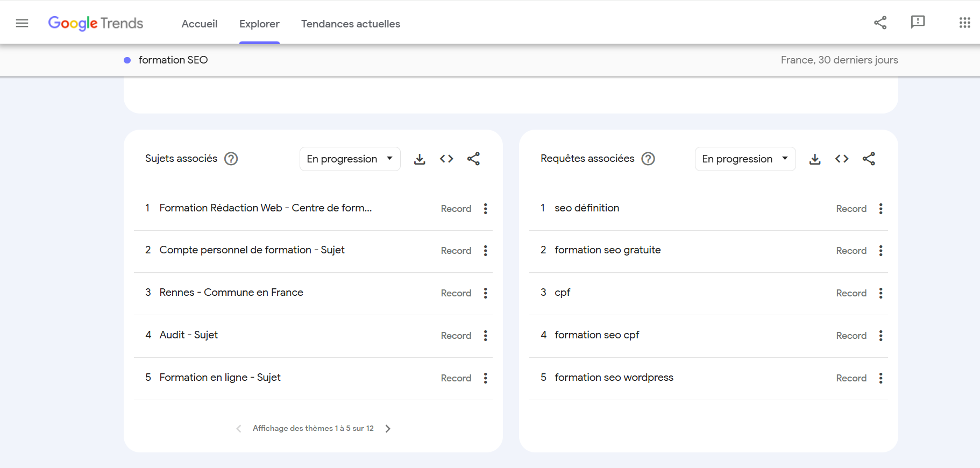Go to next page of topics
The height and width of the screenshot is (468, 980).
388,429
